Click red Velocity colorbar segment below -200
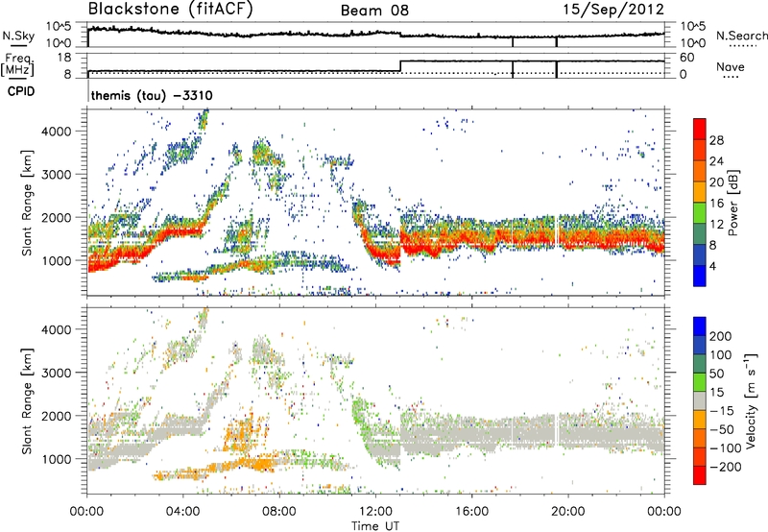 tap(700, 475)
